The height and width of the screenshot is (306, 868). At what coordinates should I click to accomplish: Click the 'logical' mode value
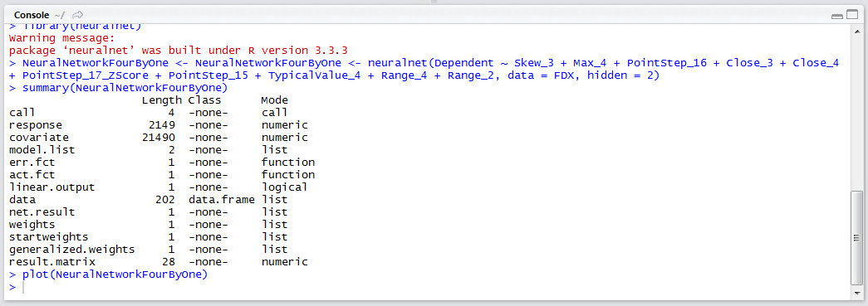click(x=285, y=187)
